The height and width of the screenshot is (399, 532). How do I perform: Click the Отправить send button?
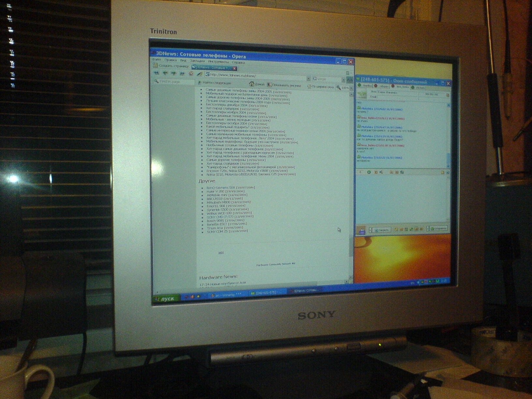[x=439, y=229]
